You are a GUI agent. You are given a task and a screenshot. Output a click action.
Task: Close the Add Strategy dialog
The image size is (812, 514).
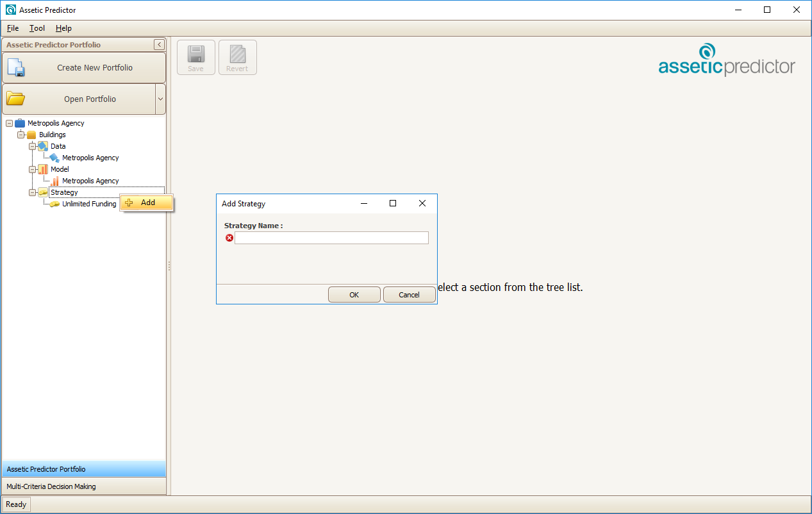422,203
